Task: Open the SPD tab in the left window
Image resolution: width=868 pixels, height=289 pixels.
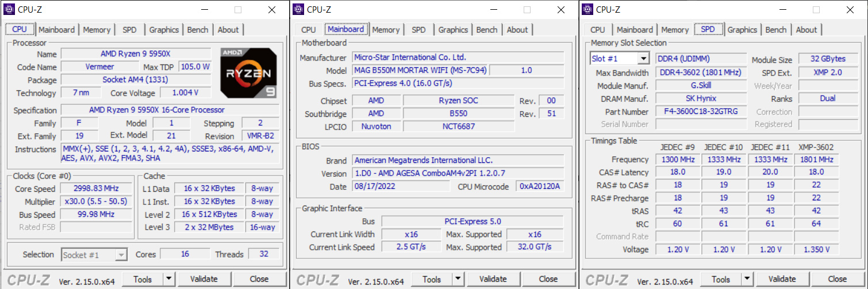Action: (x=129, y=30)
